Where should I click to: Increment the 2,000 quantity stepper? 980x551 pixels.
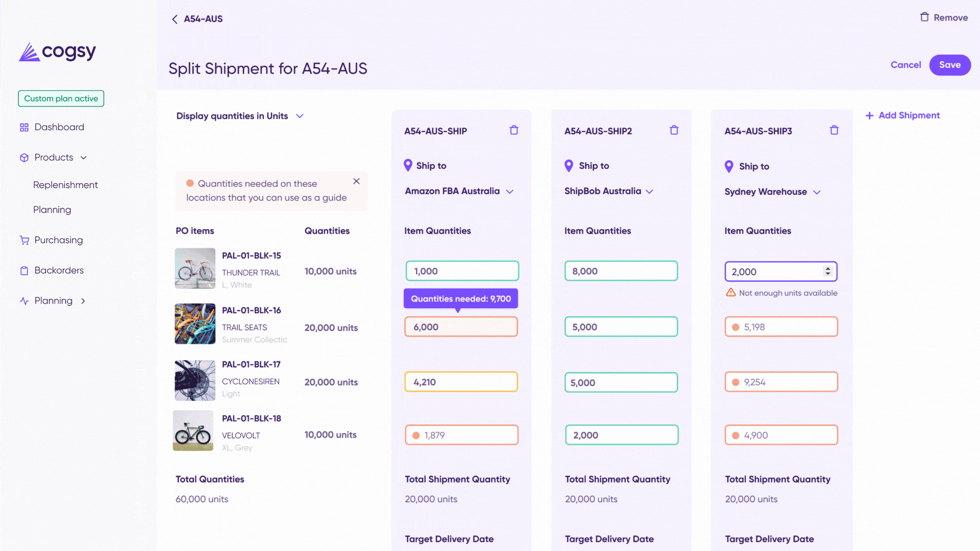click(828, 268)
